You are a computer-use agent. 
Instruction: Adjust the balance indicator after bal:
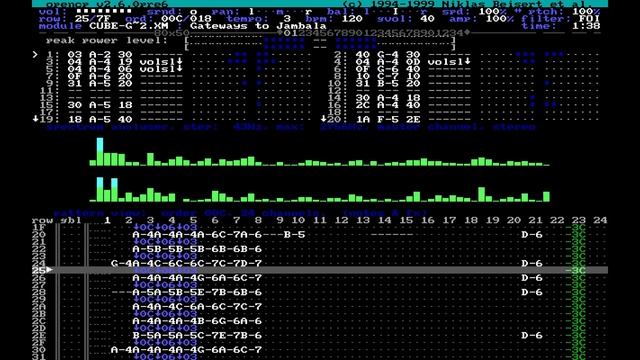click(x=396, y=11)
